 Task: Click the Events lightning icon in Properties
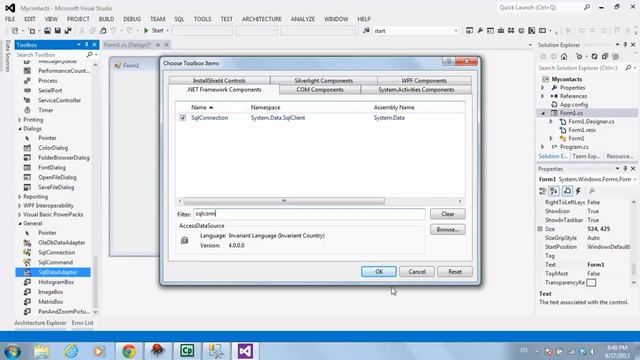click(x=578, y=191)
